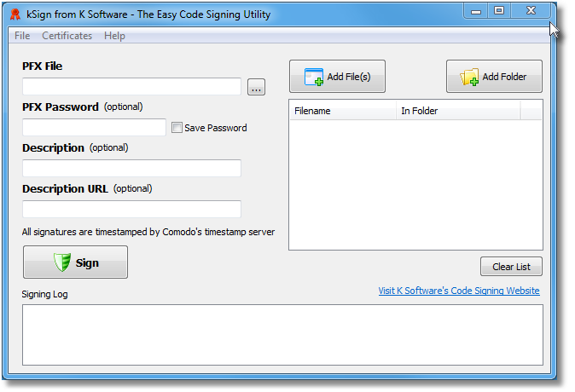Maximize the kSign window

pos(499,10)
